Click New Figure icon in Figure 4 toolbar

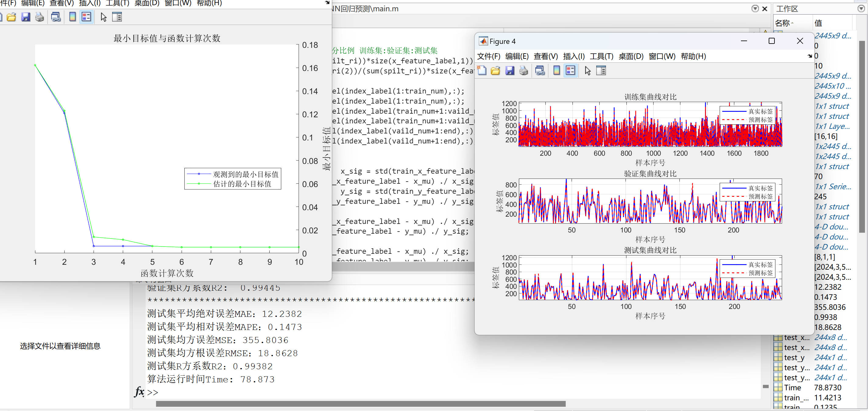(x=482, y=70)
